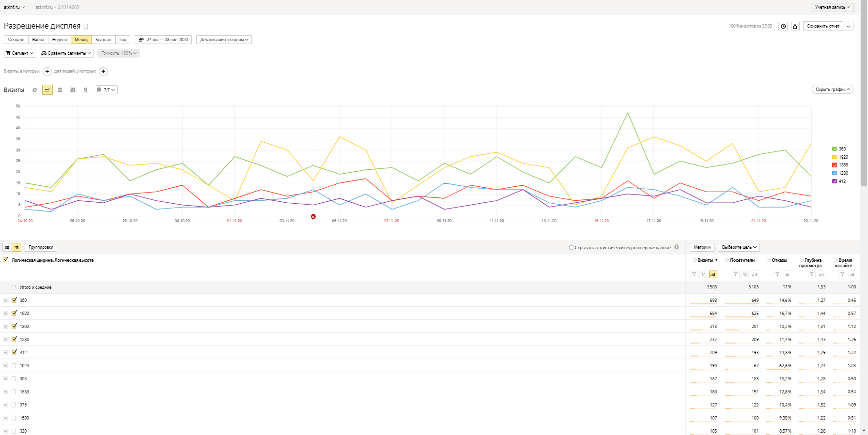Switch to the Неделя period tab
Image resolution: width=868 pixels, height=435 pixels.
pos(60,40)
